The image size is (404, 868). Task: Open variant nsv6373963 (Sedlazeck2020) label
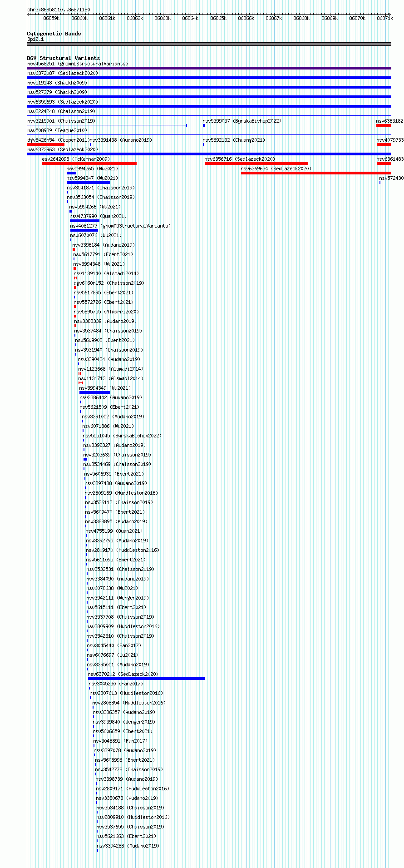63,149
